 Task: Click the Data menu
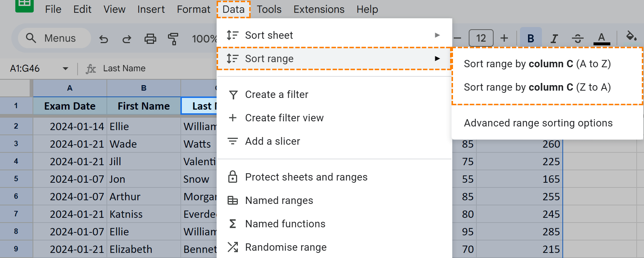tap(233, 9)
